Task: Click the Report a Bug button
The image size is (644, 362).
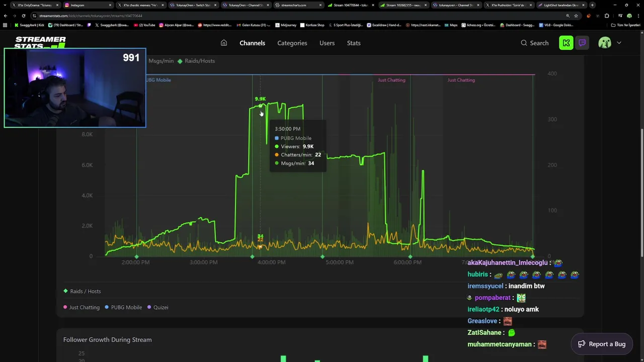Action: (602, 344)
